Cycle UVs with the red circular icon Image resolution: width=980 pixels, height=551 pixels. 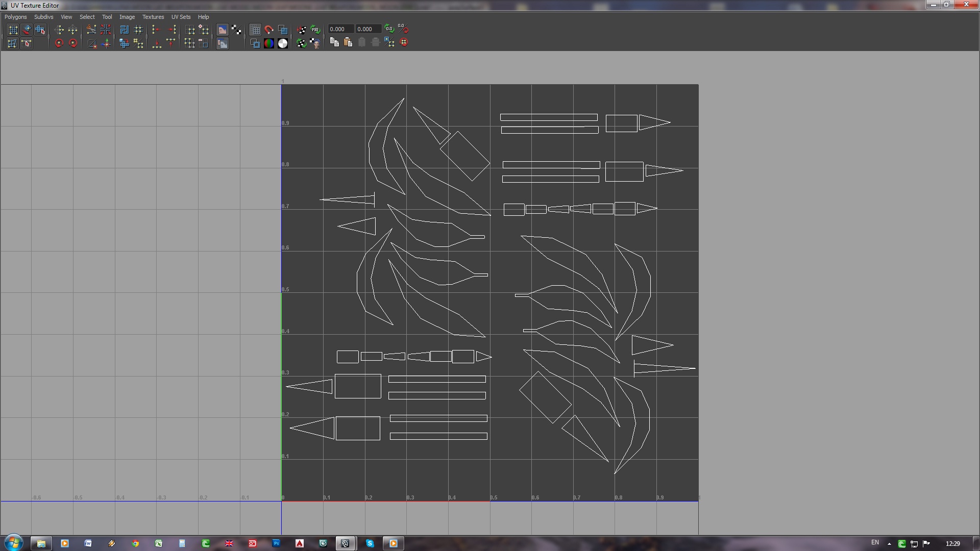click(404, 42)
